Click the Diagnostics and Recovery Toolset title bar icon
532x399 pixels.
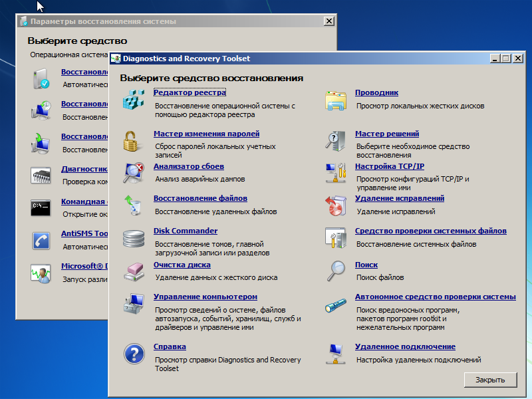tap(116, 59)
